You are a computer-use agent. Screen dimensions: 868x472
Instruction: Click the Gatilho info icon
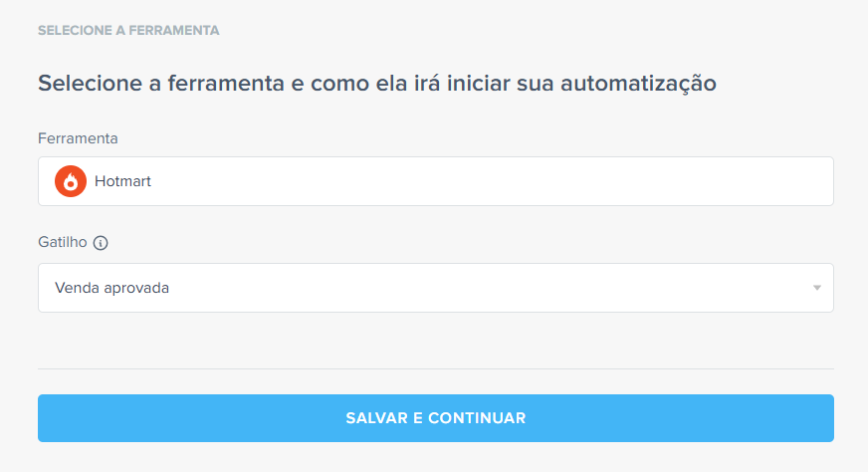point(100,242)
